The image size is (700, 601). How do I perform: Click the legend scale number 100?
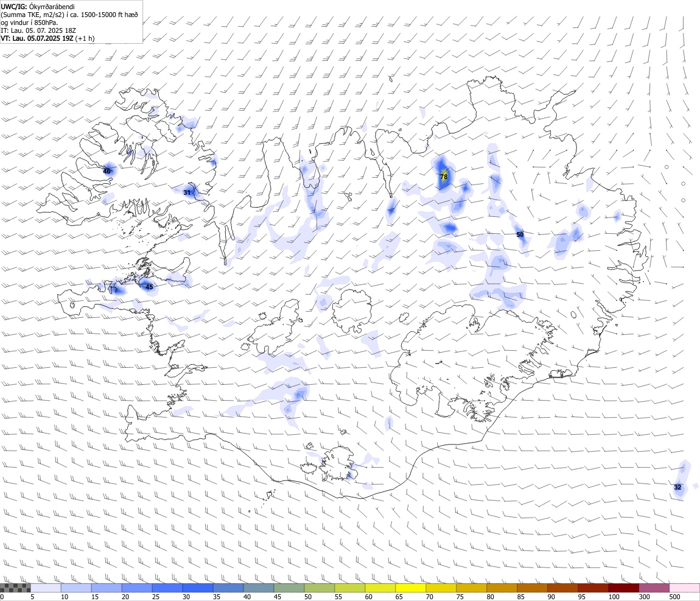[x=614, y=597]
